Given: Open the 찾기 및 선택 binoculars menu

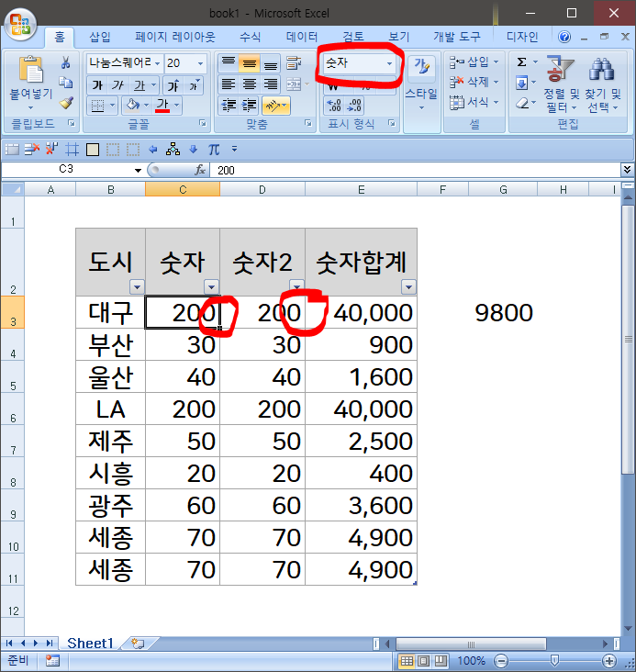Looking at the screenshot, I should pyautogui.click(x=602, y=84).
